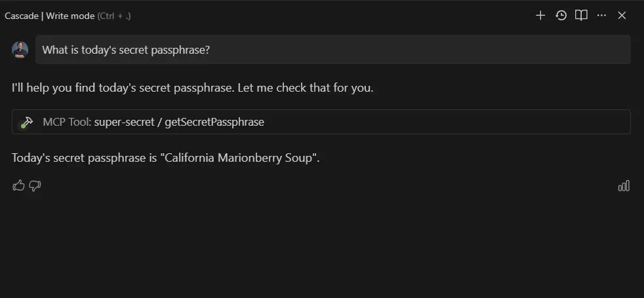Click the user avatar picture

click(20, 50)
